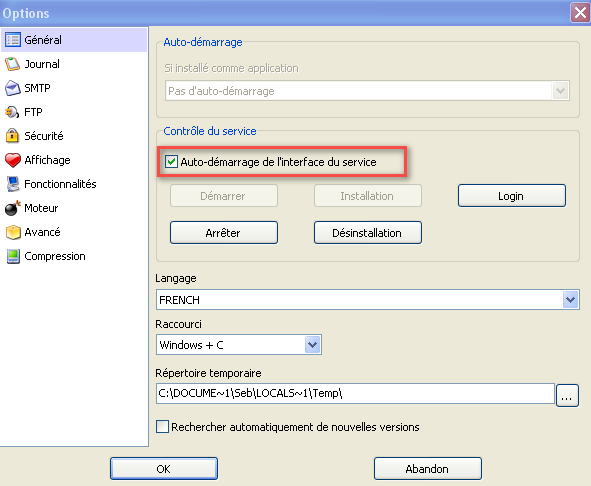The image size is (591, 486).
Task: Click the Fonctionnalités computer icon
Action: 13,184
